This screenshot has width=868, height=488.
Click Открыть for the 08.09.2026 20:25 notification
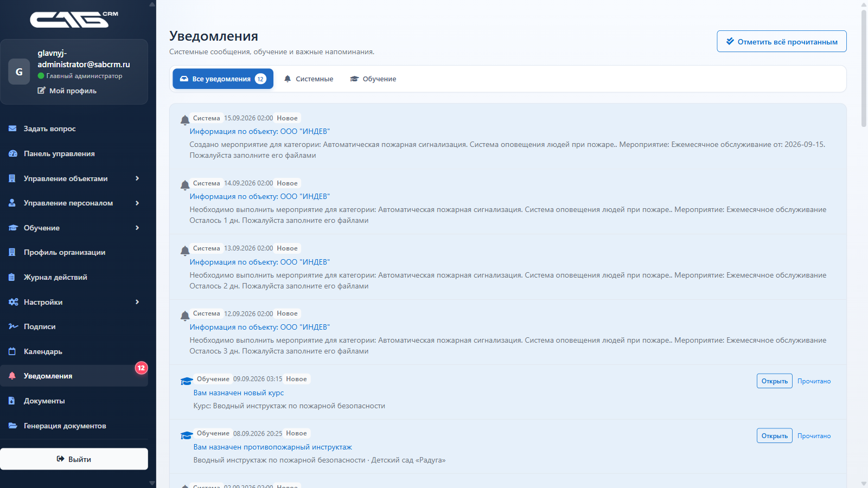pos(774,436)
